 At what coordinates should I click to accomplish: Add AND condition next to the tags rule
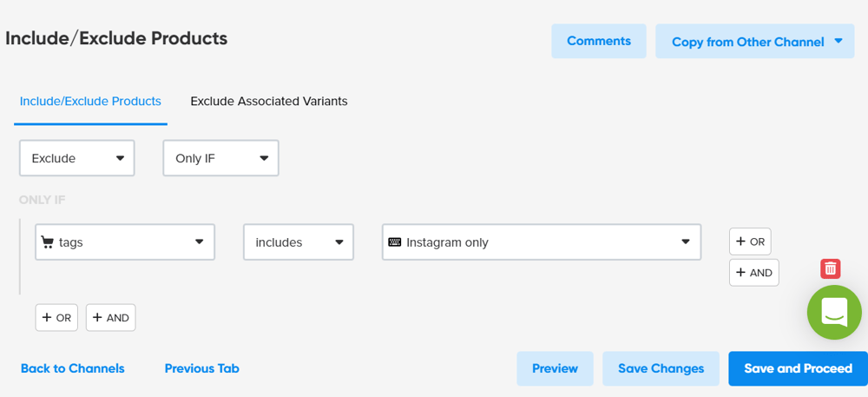tap(753, 272)
